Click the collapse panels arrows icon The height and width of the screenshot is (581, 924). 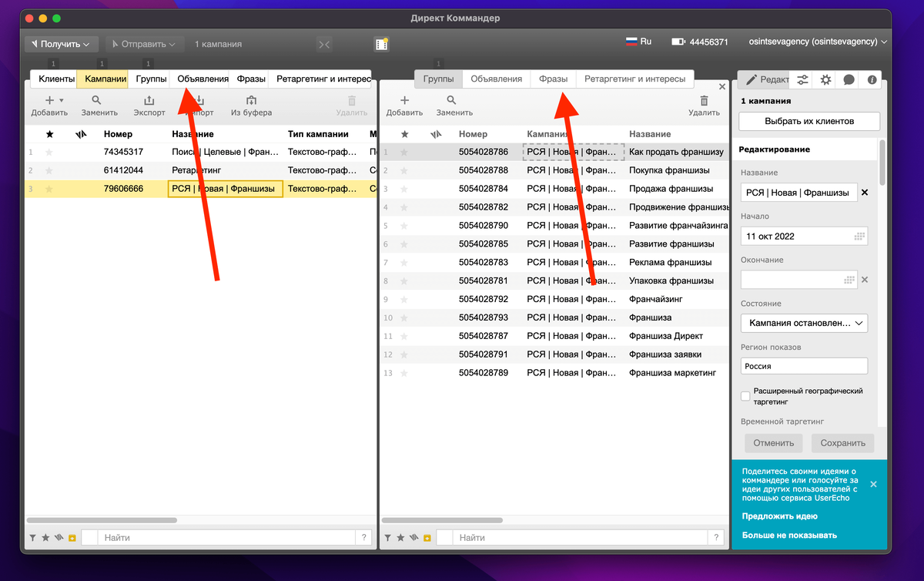click(324, 45)
